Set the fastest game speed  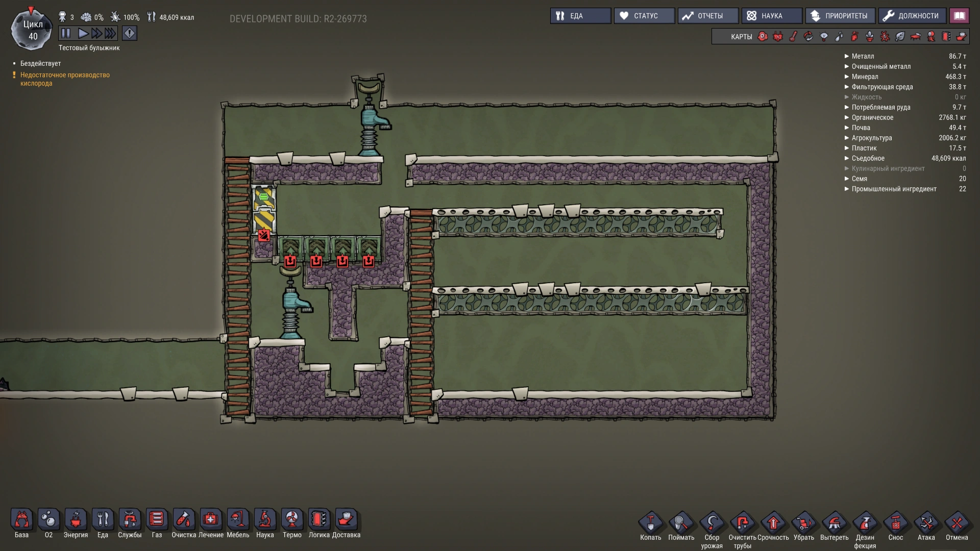click(x=110, y=34)
